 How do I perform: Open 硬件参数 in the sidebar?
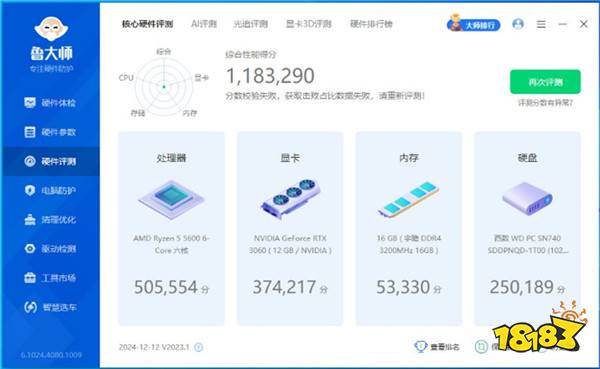coord(50,132)
